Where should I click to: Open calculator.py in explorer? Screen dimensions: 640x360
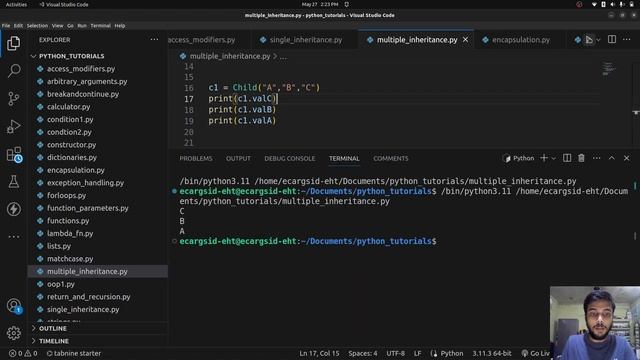(68, 107)
